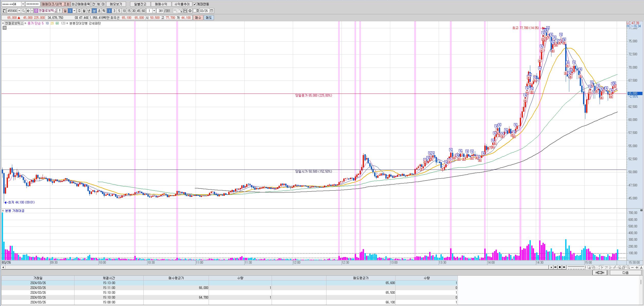This screenshot has height=306, width=644.
Task: Open chart settings gear icon
Action: (190, 11)
